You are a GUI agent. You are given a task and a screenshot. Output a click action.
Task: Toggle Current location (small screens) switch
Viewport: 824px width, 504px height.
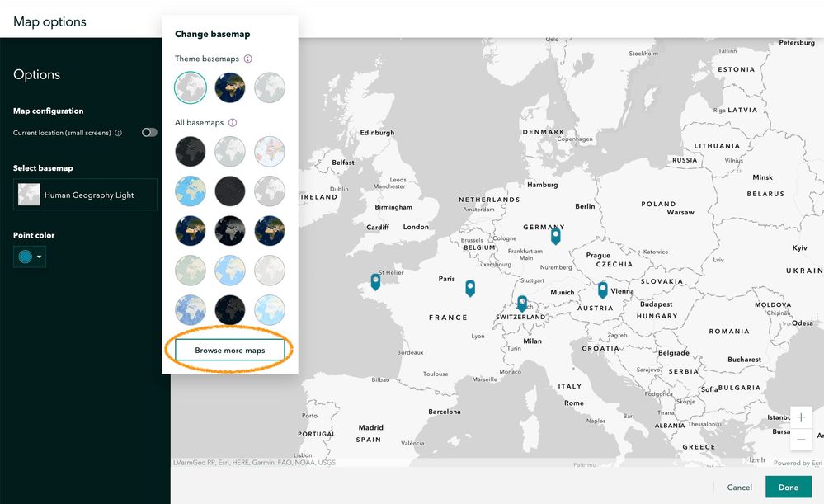coord(149,133)
